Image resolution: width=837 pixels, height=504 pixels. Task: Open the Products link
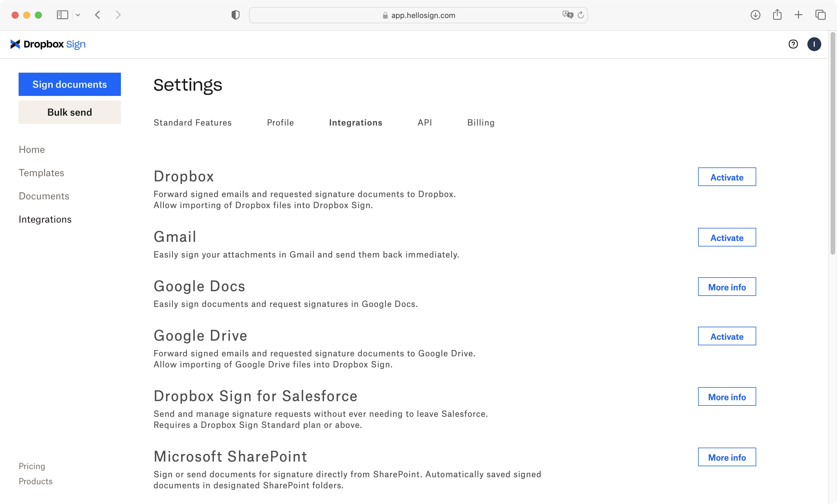(35, 481)
